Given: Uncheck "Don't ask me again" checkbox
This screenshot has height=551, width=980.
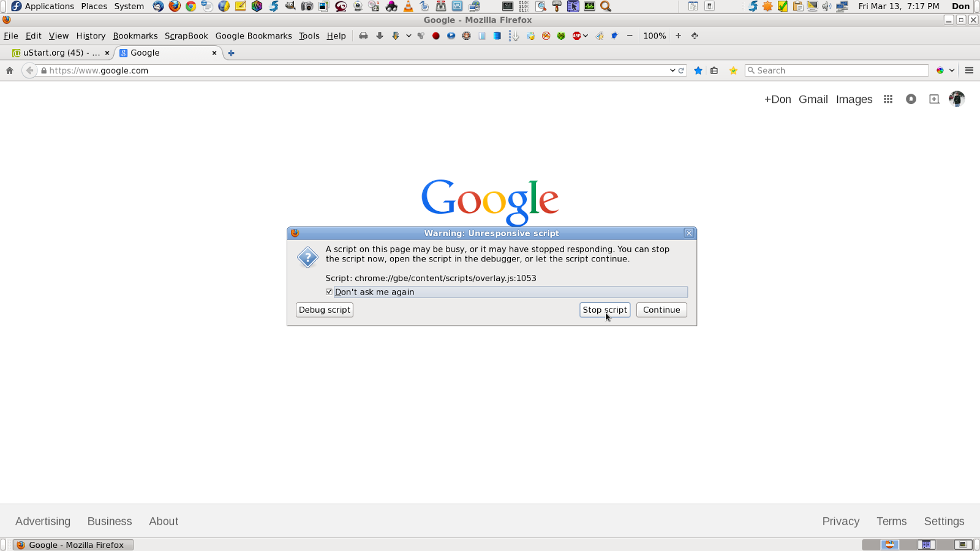Looking at the screenshot, I should pyautogui.click(x=329, y=292).
